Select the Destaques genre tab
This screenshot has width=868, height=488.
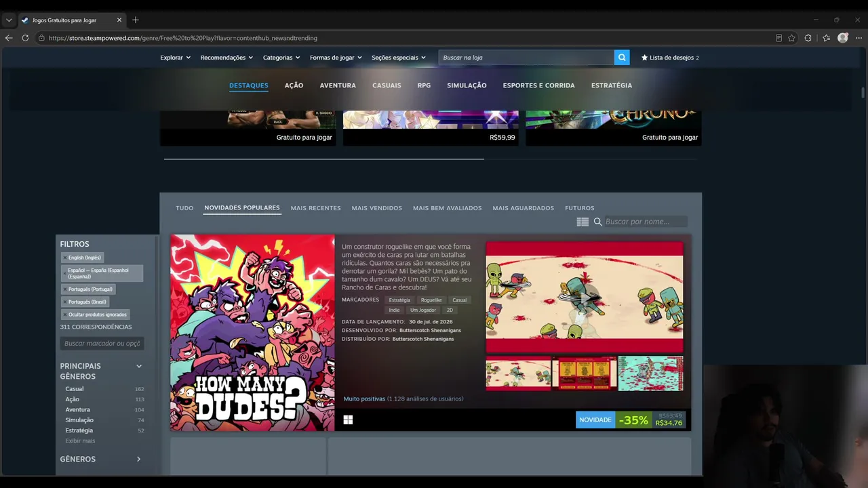[248, 85]
